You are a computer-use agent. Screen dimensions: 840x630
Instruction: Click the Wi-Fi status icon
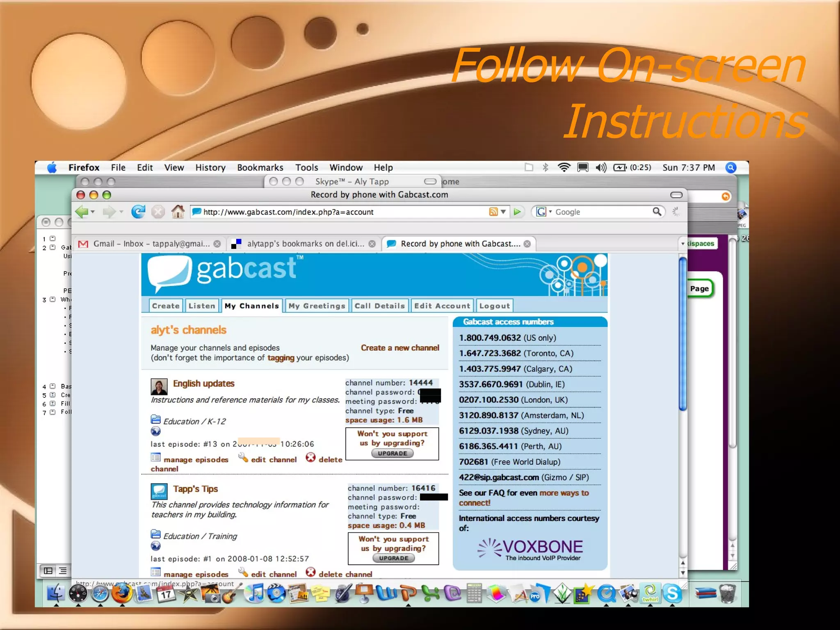[564, 167]
